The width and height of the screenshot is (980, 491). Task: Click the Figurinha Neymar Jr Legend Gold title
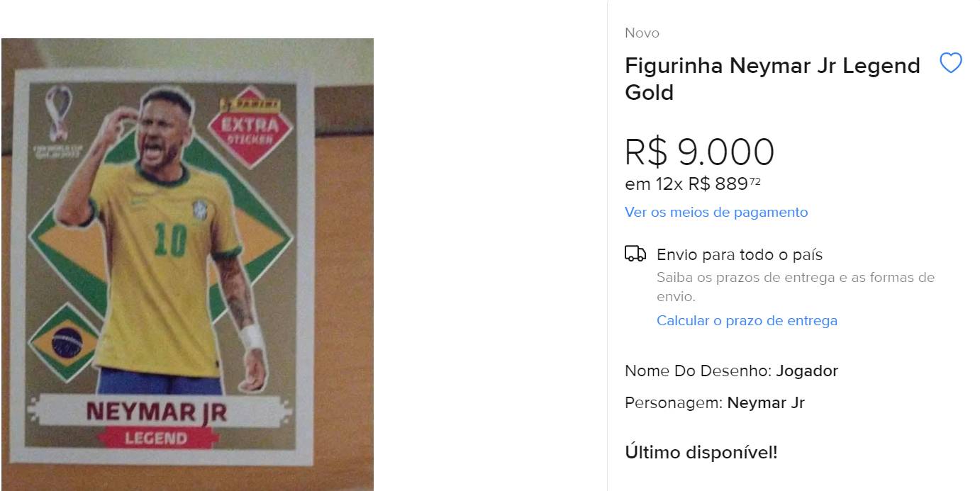pos(772,79)
